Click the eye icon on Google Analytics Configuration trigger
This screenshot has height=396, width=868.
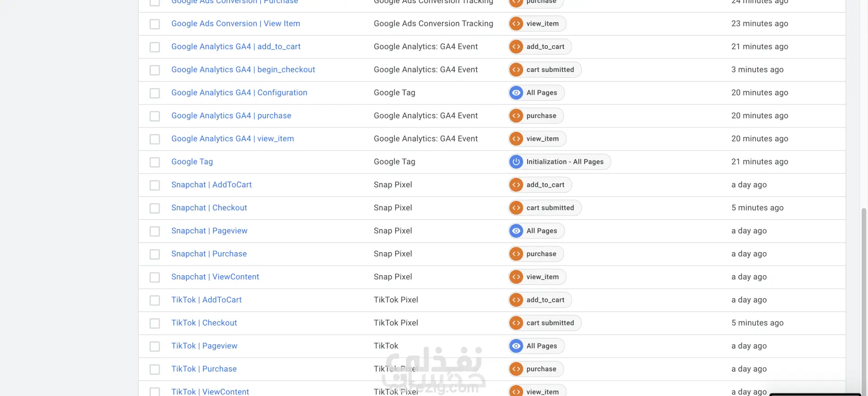(516, 93)
